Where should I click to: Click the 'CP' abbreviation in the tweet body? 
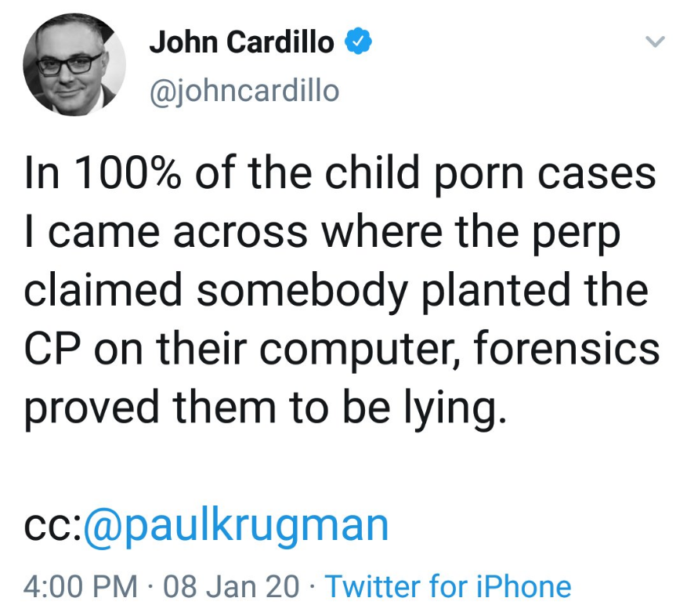54,349
